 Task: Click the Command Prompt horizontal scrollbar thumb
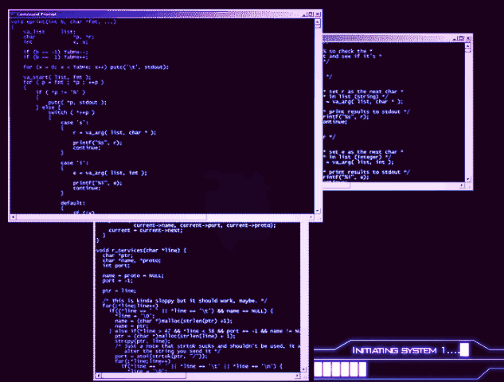coord(111,217)
